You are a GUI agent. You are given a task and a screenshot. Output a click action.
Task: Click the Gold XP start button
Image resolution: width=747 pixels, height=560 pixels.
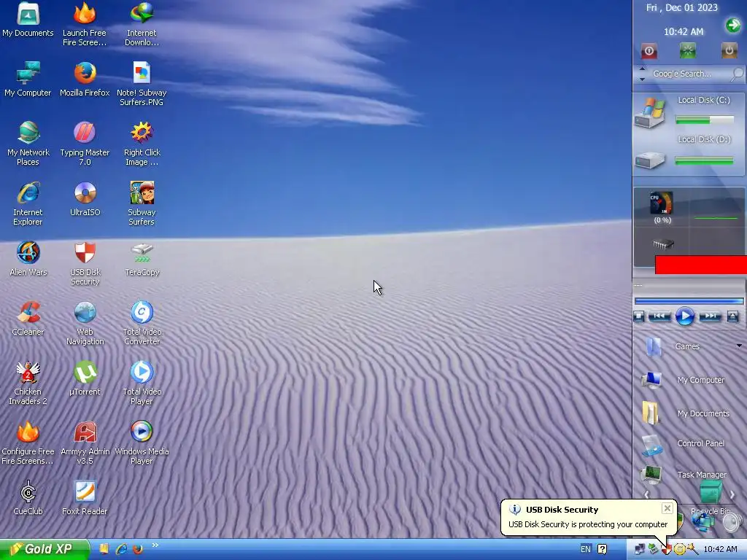tap(44, 549)
